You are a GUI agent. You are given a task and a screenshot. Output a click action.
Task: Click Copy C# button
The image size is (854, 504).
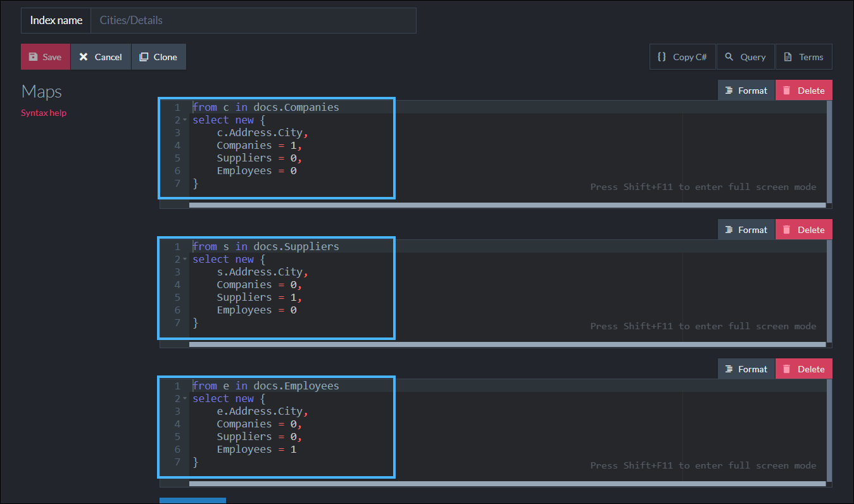[x=682, y=57]
